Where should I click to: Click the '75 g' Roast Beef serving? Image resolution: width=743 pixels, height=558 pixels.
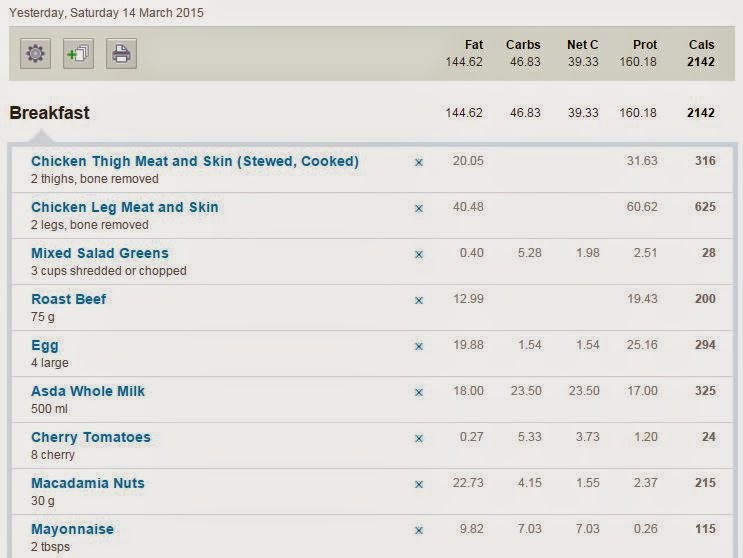tap(43, 317)
